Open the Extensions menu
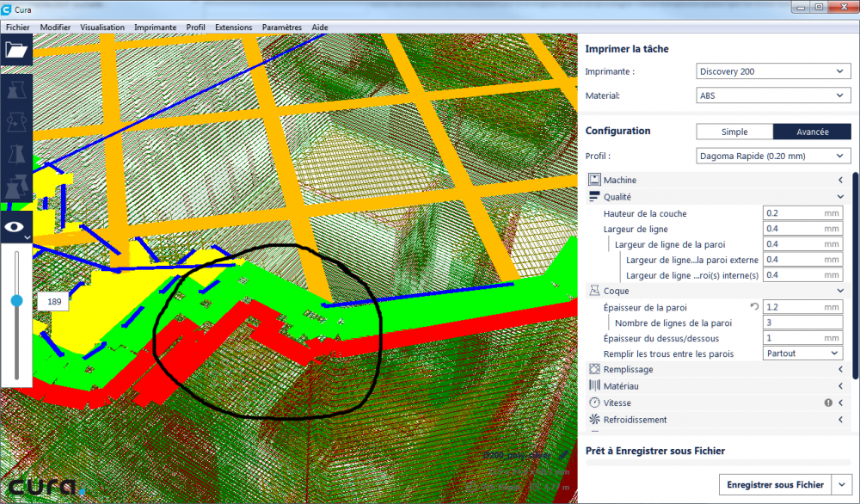The image size is (860, 504). [233, 27]
